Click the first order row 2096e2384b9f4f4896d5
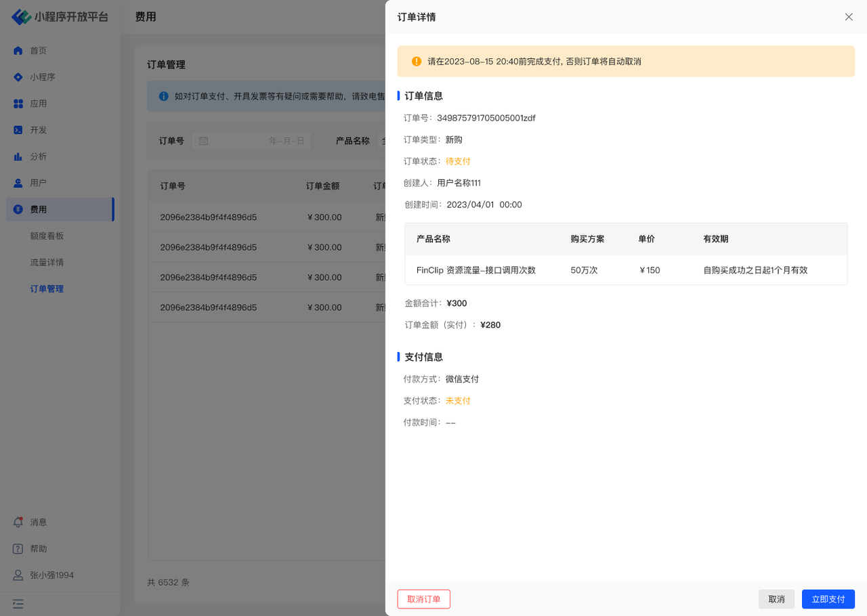The height and width of the screenshot is (616, 867). tap(209, 217)
